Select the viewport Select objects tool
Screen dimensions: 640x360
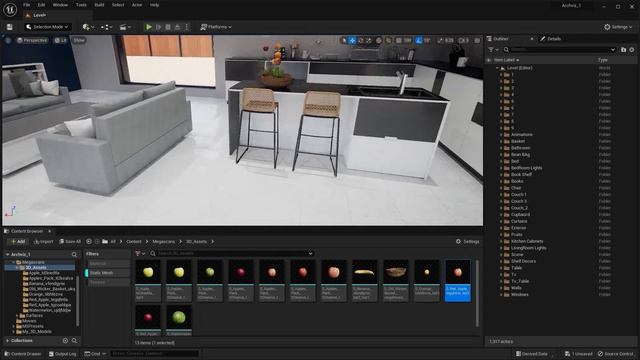(344, 40)
